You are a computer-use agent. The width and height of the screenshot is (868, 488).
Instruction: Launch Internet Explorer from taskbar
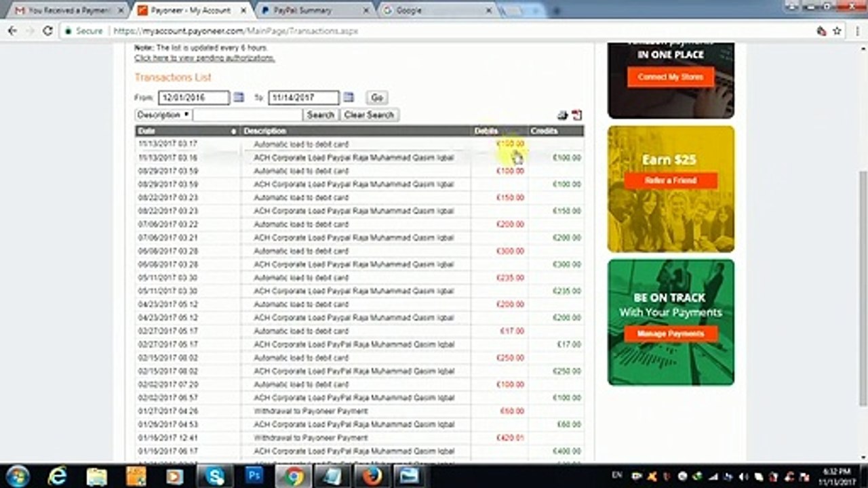(x=58, y=476)
